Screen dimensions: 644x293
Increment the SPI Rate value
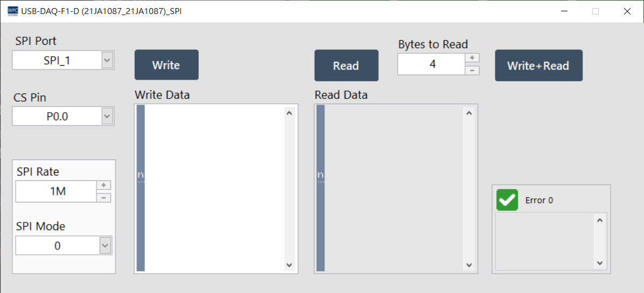tap(103, 185)
